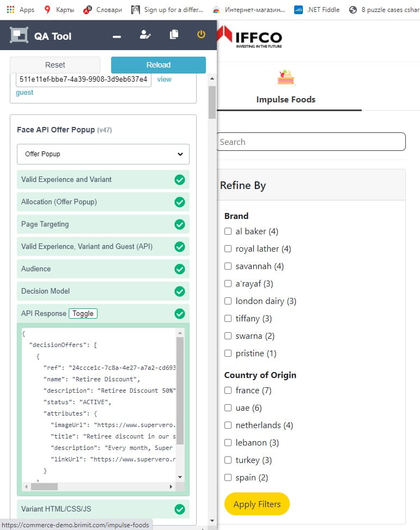The height and width of the screenshot is (530, 420).
Task: Open the '8 puzzle cases' bookmark
Action: tap(384, 10)
